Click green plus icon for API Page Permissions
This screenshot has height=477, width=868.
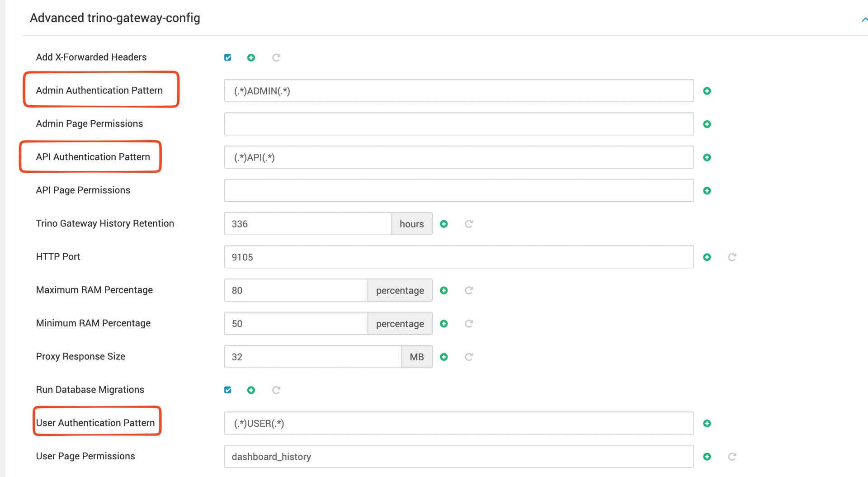click(x=707, y=191)
